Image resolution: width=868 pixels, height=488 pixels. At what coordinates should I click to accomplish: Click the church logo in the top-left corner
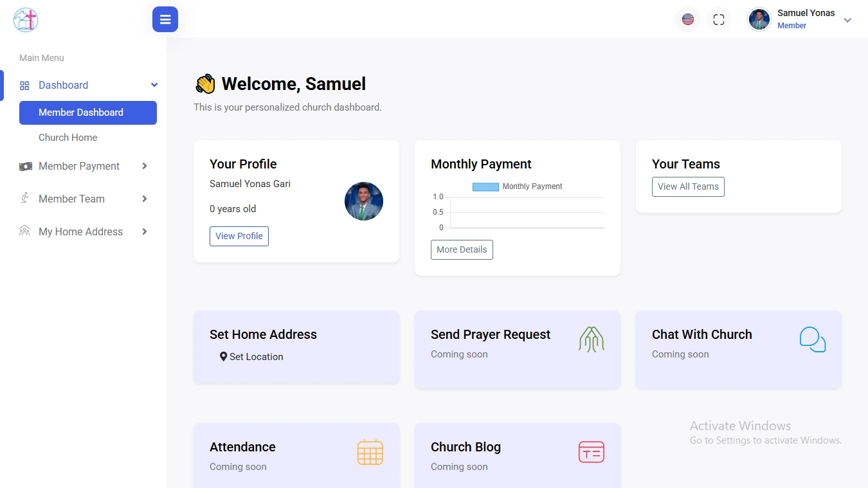click(x=25, y=20)
